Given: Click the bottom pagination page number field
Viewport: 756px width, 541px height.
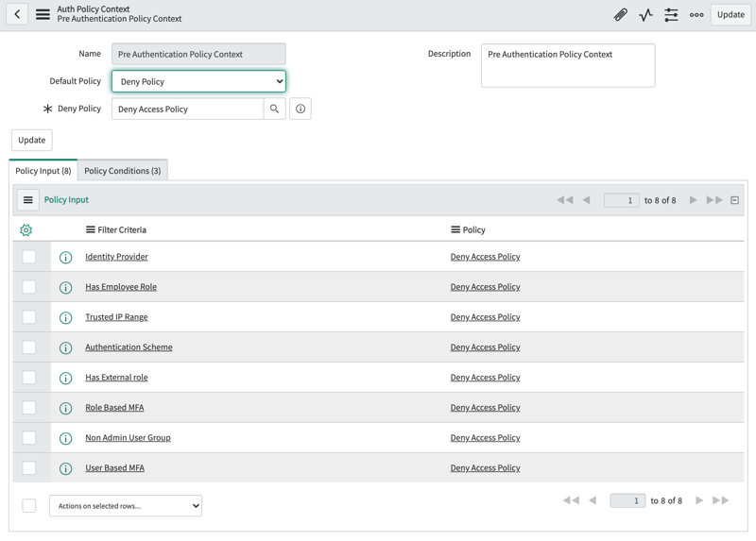Looking at the screenshot, I should 627,500.
